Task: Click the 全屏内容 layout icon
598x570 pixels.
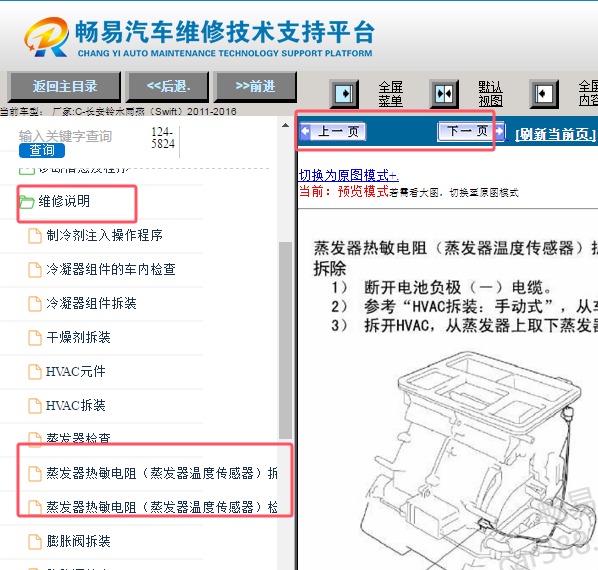Action: 544,93
